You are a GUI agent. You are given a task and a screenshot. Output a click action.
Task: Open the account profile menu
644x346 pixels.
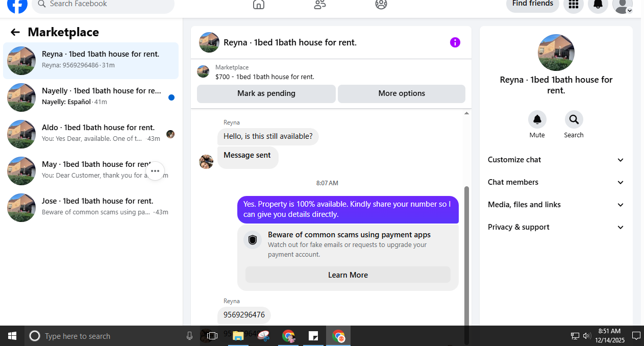point(623,4)
